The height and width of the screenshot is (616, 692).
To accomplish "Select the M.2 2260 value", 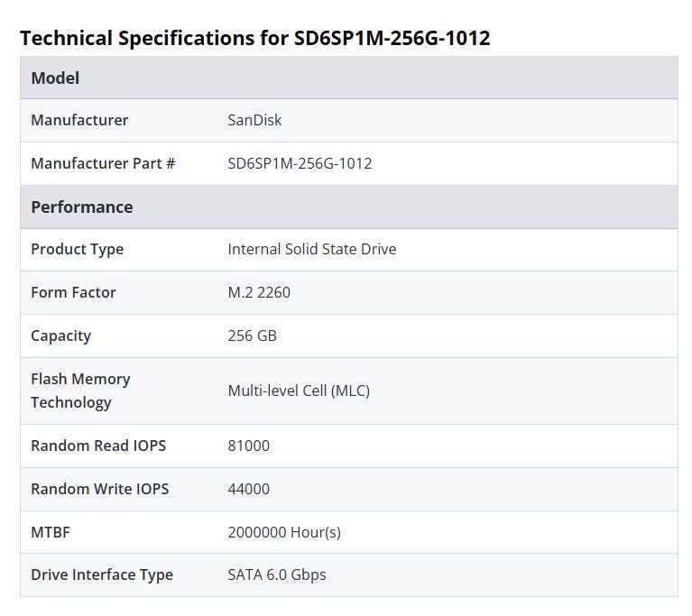I will [259, 292].
